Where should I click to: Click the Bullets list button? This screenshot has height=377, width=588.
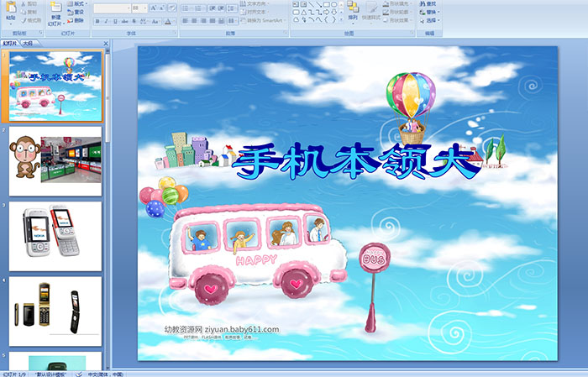point(186,8)
